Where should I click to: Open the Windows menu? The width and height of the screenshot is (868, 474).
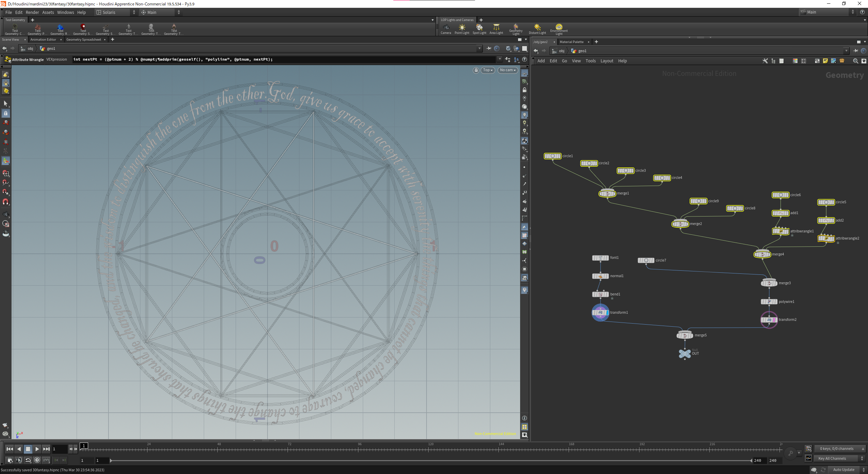[x=65, y=12]
